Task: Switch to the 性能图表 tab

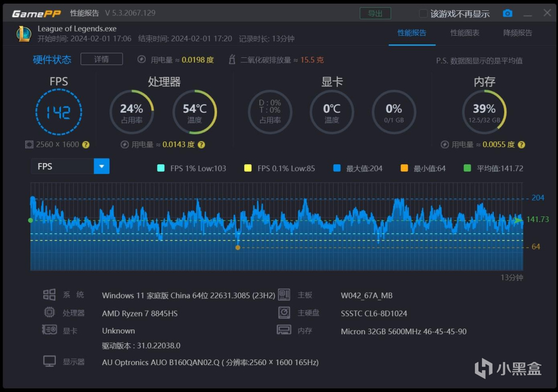Action: coord(465,33)
